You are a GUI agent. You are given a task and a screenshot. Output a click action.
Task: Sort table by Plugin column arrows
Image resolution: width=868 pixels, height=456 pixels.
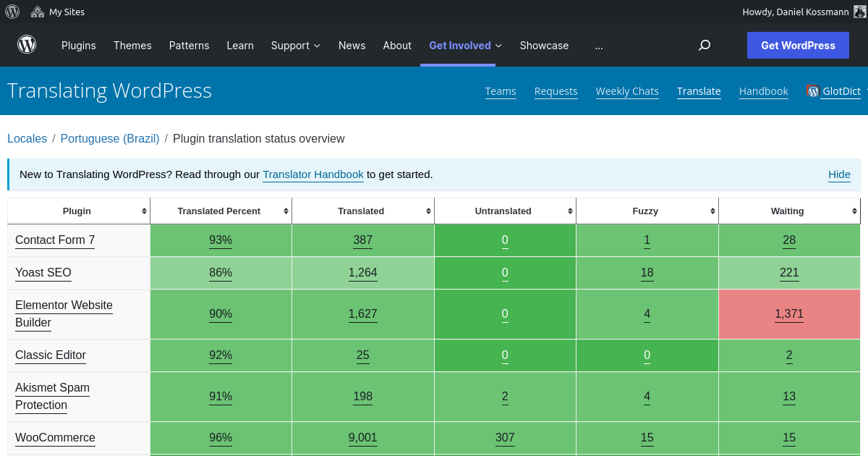(x=145, y=211)
